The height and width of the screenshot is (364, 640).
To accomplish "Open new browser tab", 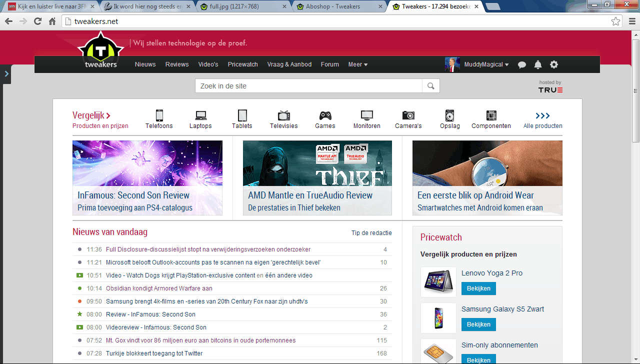I will (493, 6).
